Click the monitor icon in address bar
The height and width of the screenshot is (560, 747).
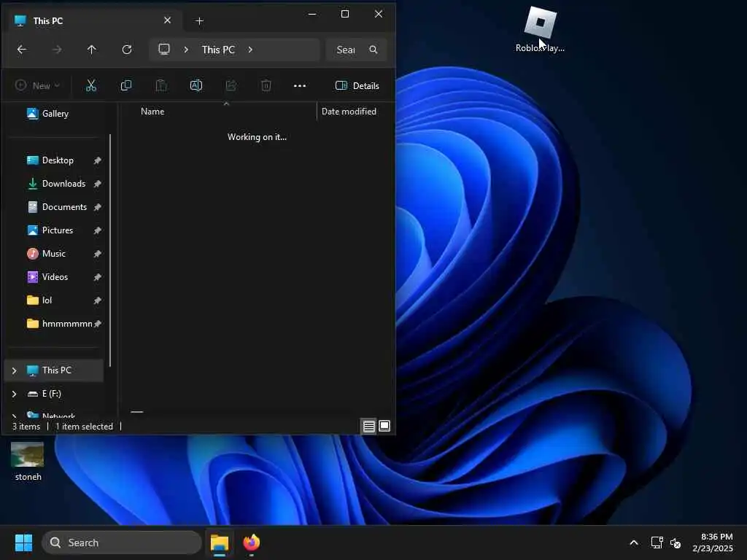tap(164, 50)
